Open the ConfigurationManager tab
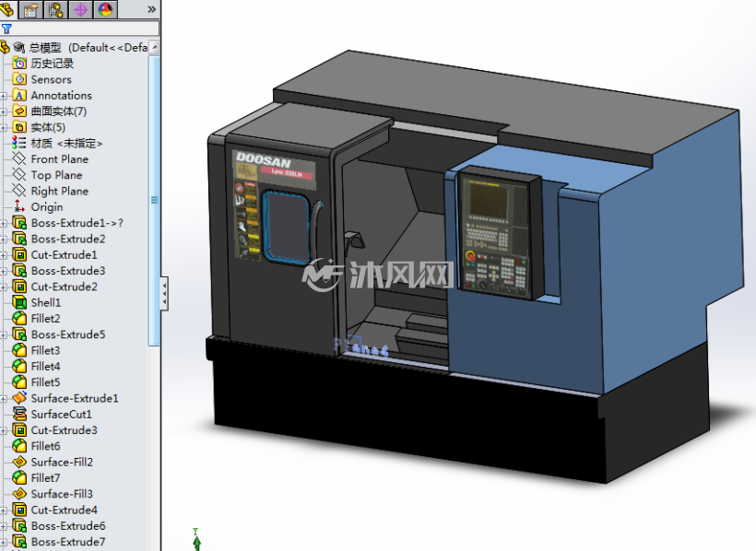This screenshot has height=551, width=756. [56, 9]
